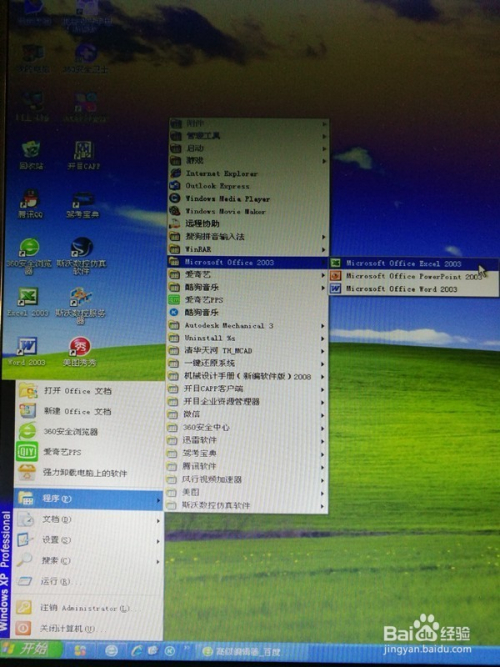Open the 360安全浏览器 desktop shortcut

29,255
